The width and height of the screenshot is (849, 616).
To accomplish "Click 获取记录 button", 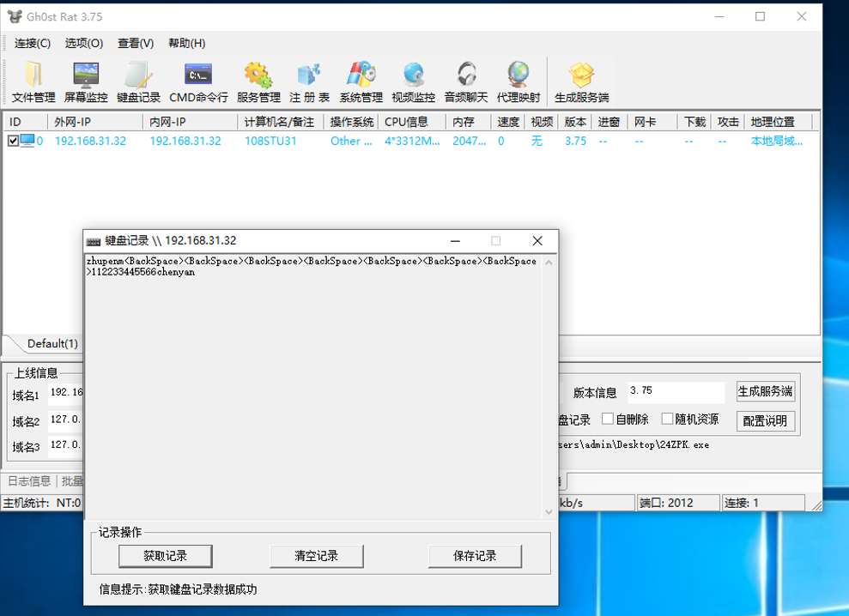I will pyautogui.click(x=165, y=556).
